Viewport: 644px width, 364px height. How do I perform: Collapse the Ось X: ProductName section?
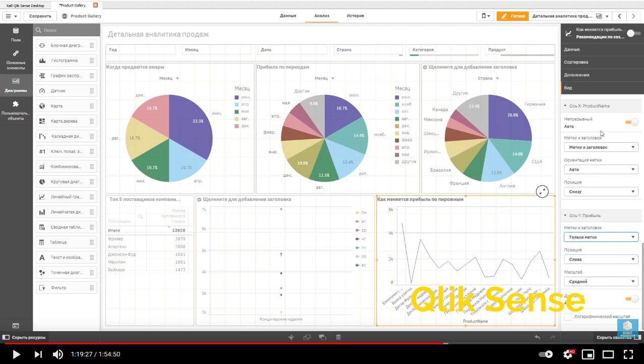point(602,106)
